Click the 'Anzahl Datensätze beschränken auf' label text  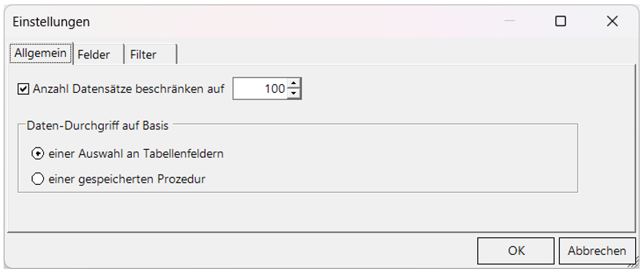pos(129,89)
